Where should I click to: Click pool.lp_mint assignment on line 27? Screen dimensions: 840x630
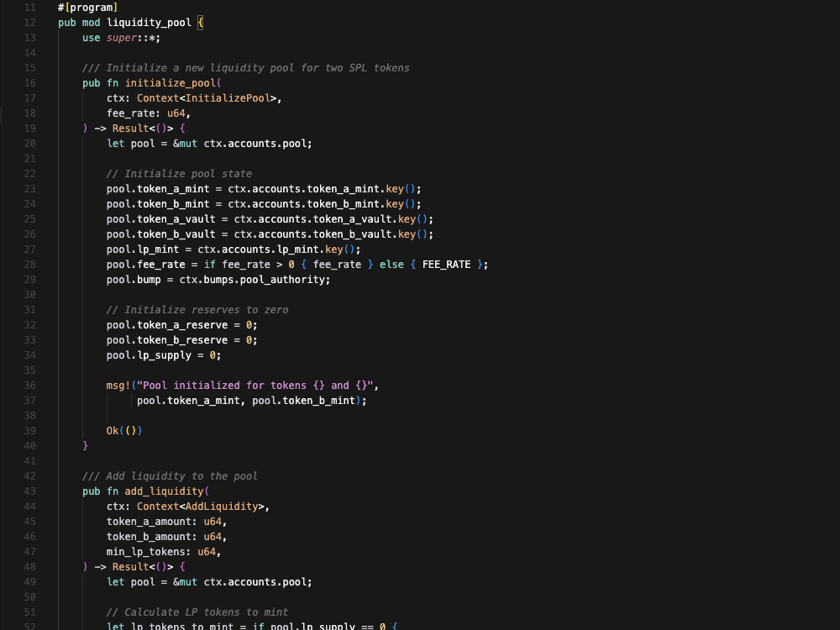click(234, 249)
